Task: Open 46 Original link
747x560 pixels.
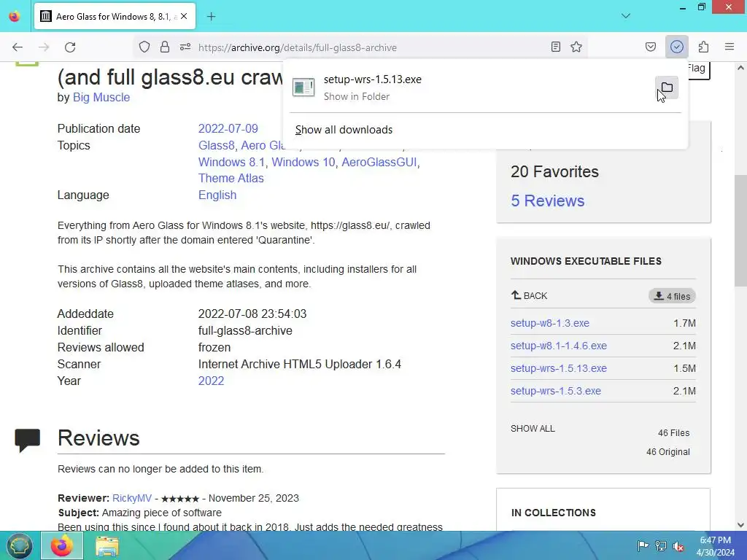Action: tap(668, 452)
